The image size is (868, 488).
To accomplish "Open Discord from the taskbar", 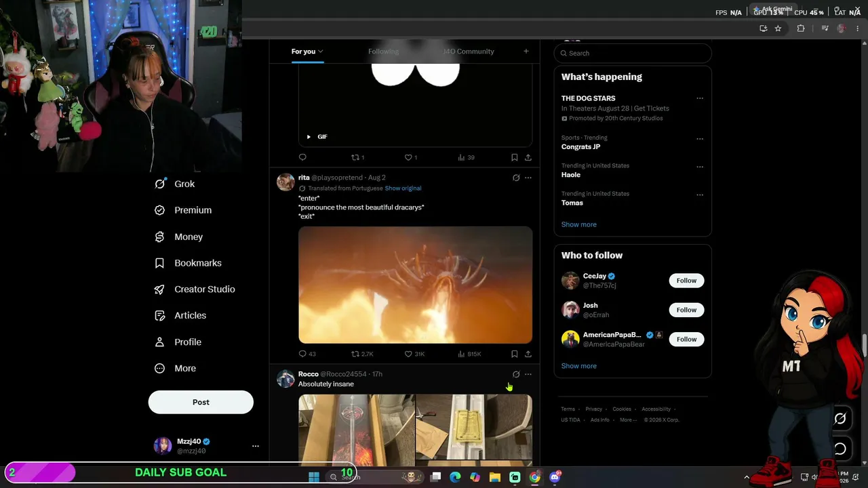I will point(555,477).
